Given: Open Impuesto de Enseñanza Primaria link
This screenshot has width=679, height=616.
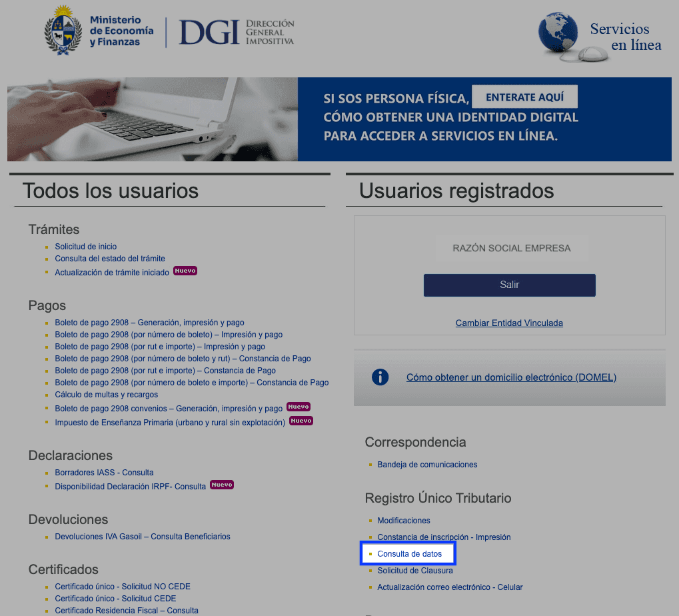Looking at the screenshot, I should pyautogui.click(x=170, y=423).
